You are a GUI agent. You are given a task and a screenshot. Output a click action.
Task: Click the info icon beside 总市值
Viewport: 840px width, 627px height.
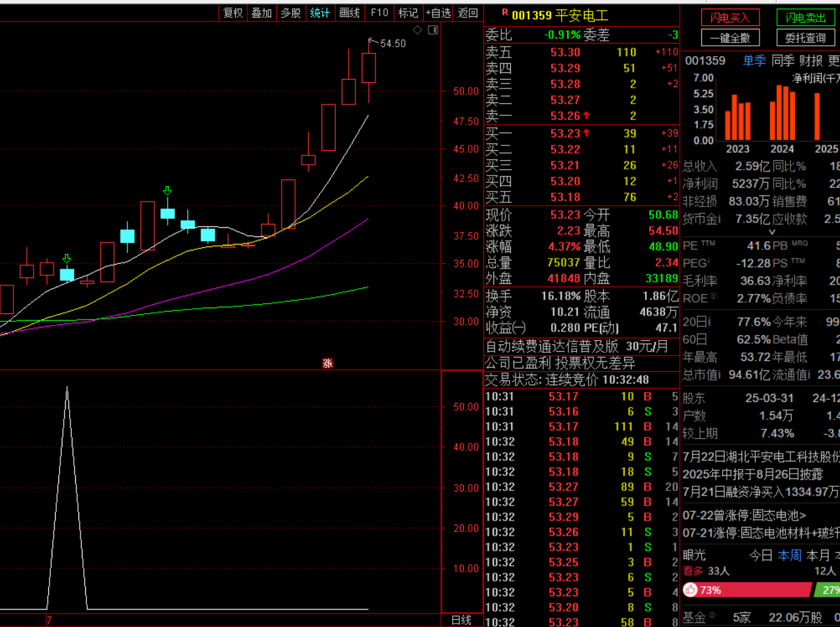click(719, 374)
